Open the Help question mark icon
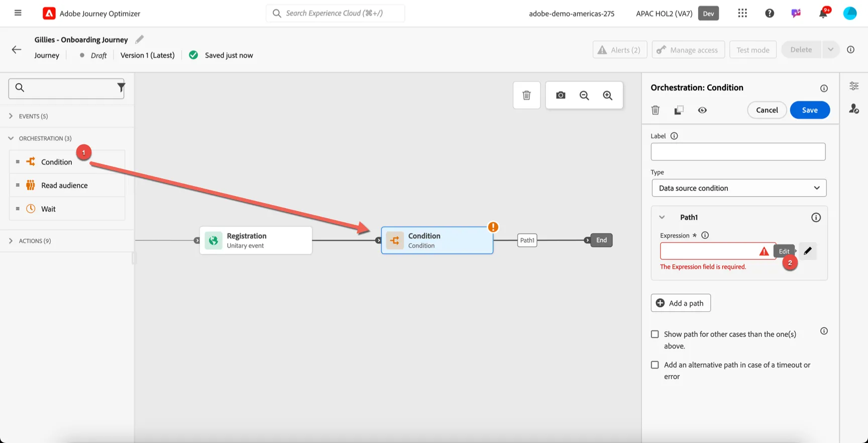The height and width of the screenshot is (443, 868). 770,13
